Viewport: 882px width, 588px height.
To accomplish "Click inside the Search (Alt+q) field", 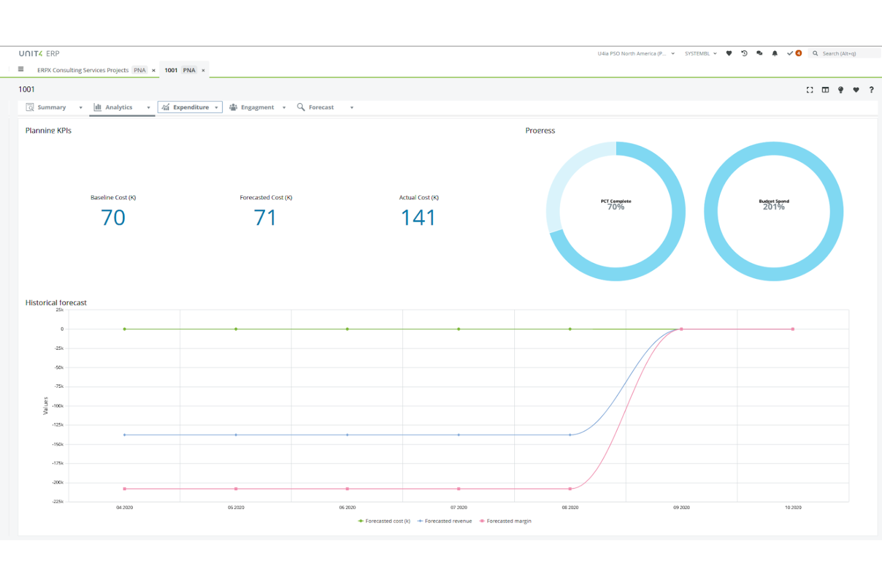I will (x=843, y=53).
